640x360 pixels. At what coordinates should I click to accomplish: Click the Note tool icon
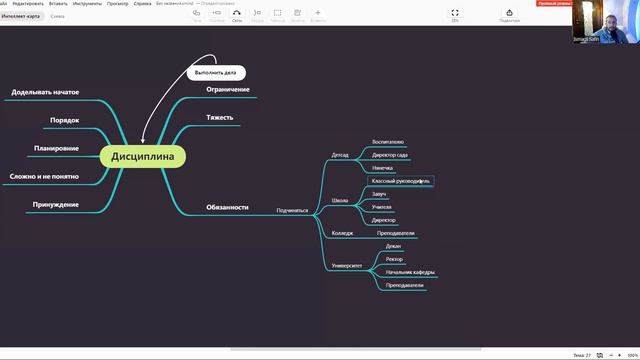click(298, 13)
